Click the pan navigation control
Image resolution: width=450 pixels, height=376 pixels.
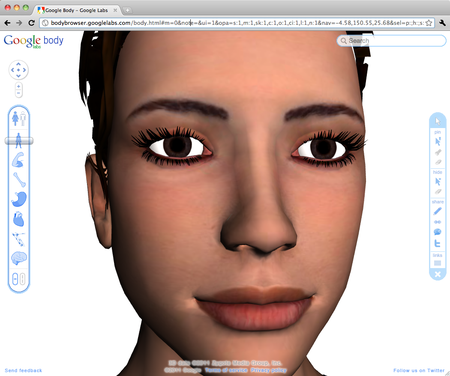(x=18, y=70)
